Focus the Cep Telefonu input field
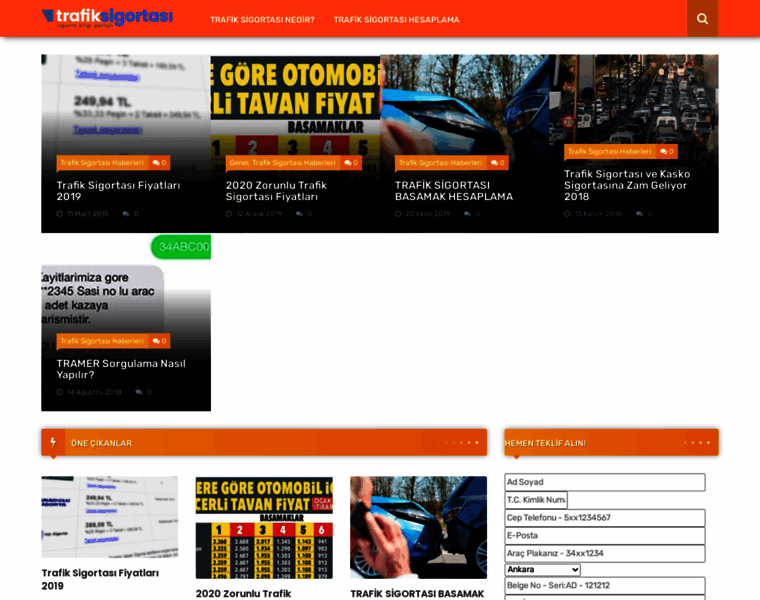 (605, 518)
